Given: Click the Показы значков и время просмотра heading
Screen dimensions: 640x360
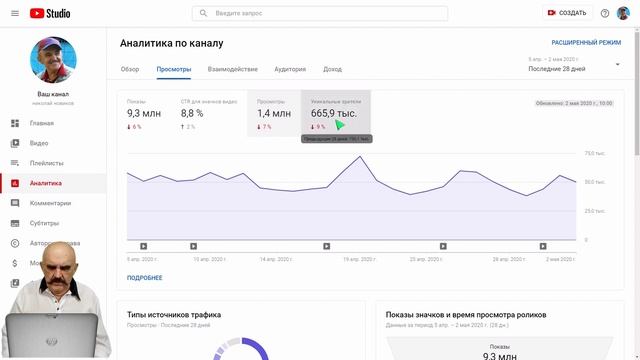Looking at the screenshot, I should click(466, 315).
